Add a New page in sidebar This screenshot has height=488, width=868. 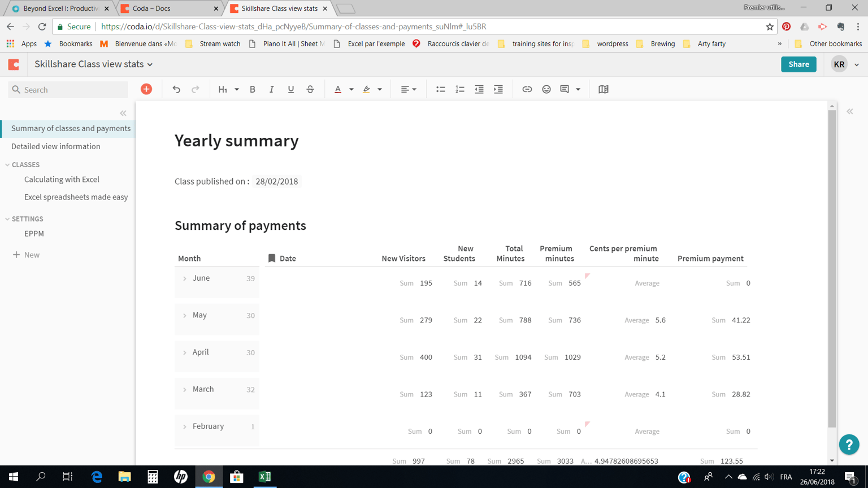(26, 255)
